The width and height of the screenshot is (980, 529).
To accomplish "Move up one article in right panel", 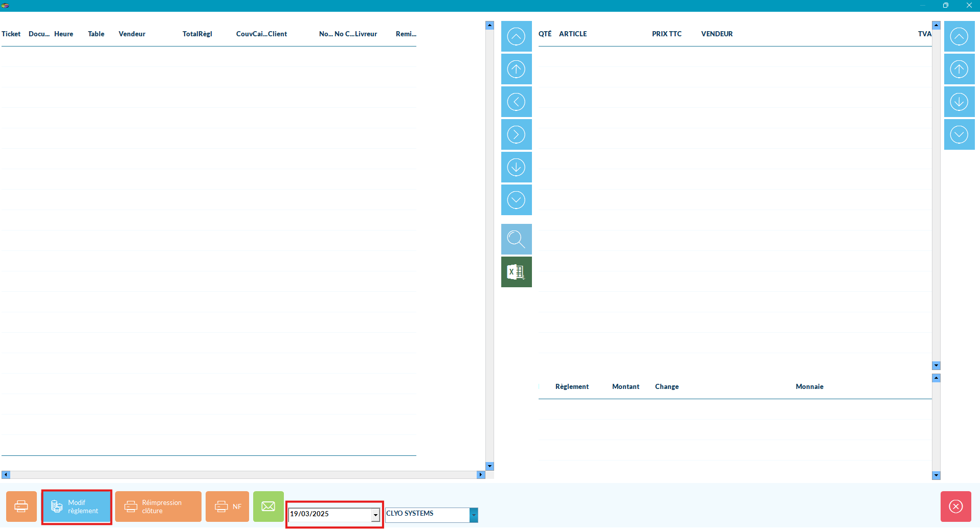I will point(959,70).
